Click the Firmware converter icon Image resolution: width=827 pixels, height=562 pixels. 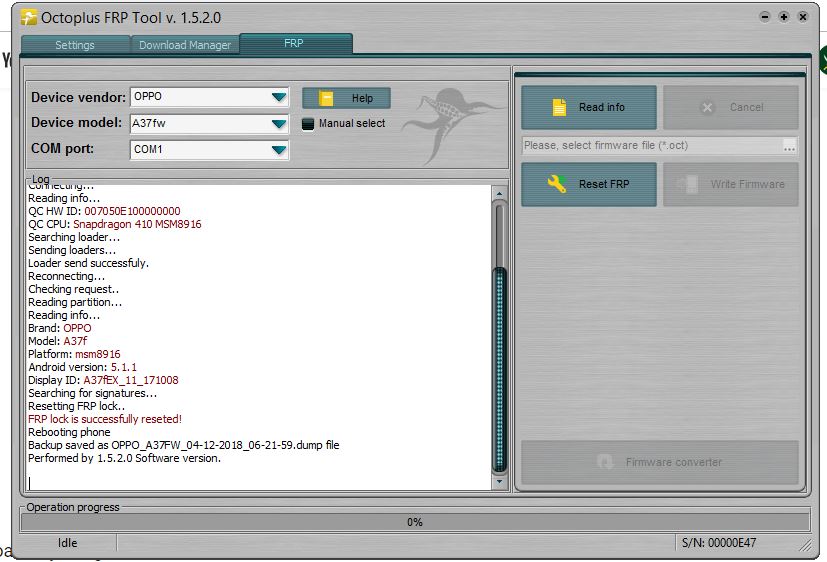[x=605, y=462]
